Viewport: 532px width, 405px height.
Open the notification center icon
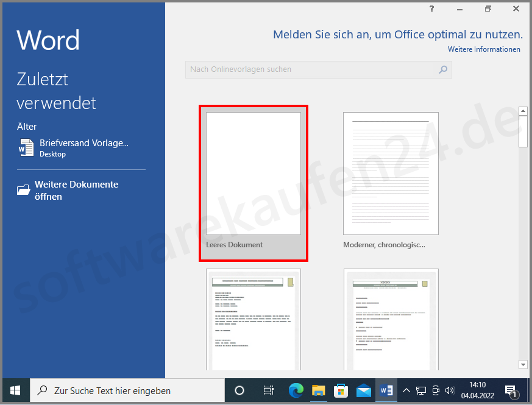(512, 390)
